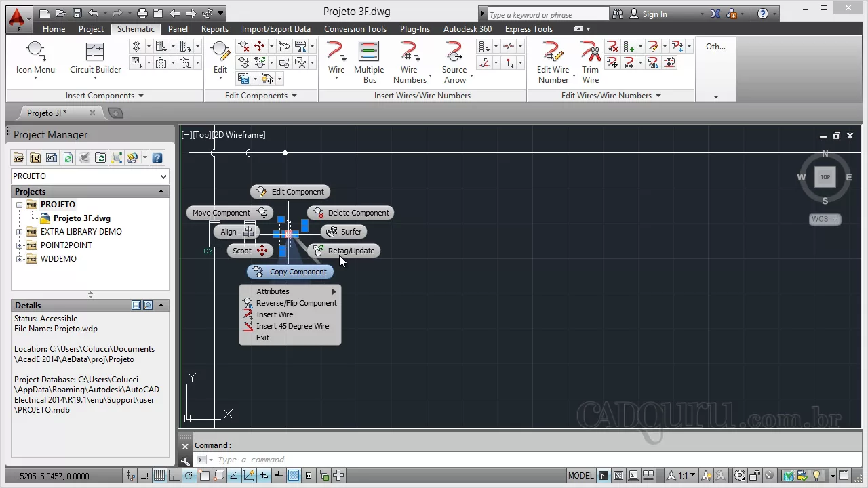
Task: Switch to the Home ribbon tab
Action: [54, 29]
